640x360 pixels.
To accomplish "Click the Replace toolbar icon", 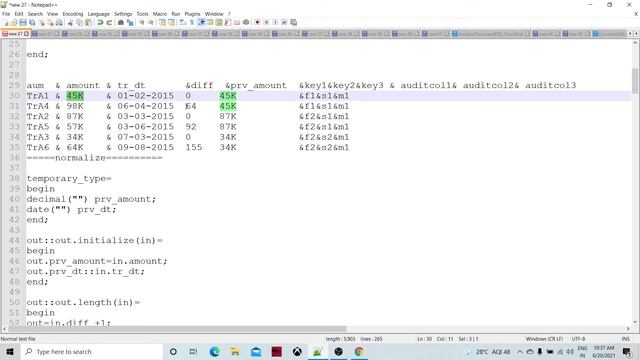I will [x=130, y=22].
